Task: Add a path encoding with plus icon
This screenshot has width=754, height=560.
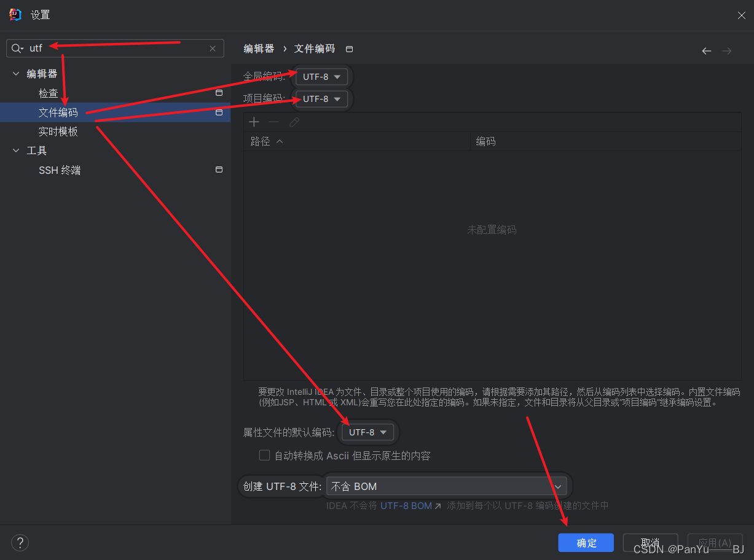Action: [x=254, y=122]
